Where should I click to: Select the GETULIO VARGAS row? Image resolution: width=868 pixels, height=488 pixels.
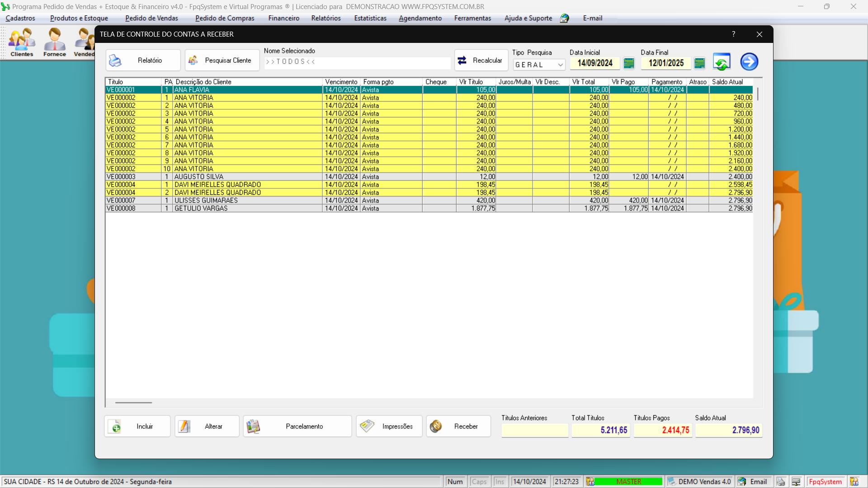(429, 208)
